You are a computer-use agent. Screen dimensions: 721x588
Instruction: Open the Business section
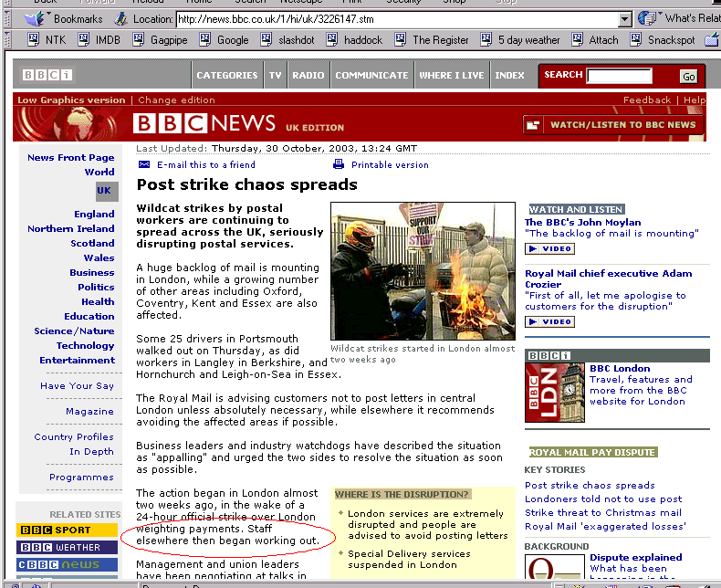pos(92,272)
